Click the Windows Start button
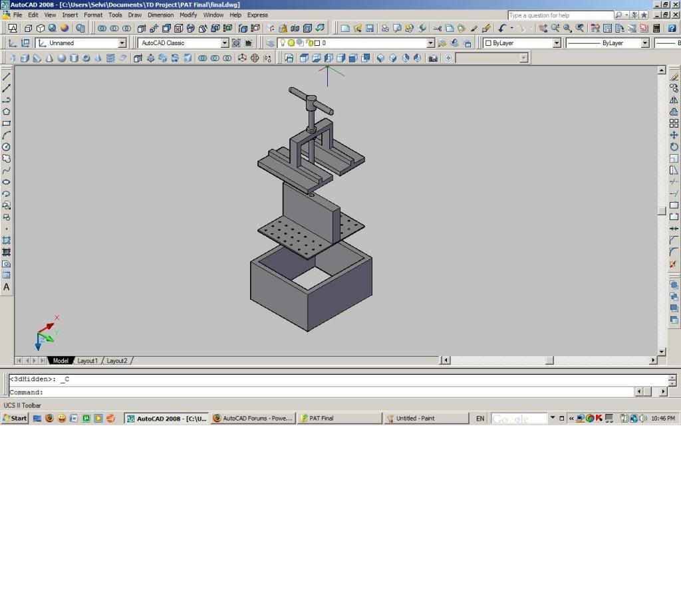Viewport: 681px width, 616px height. coord(15,418)
